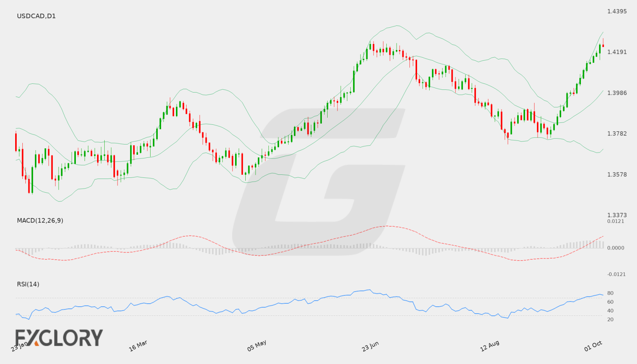Image resolution: width=637 pixels, height=364 pixels.
Task: Click price level 1.3578 on the axis
Action: point(617,174)
